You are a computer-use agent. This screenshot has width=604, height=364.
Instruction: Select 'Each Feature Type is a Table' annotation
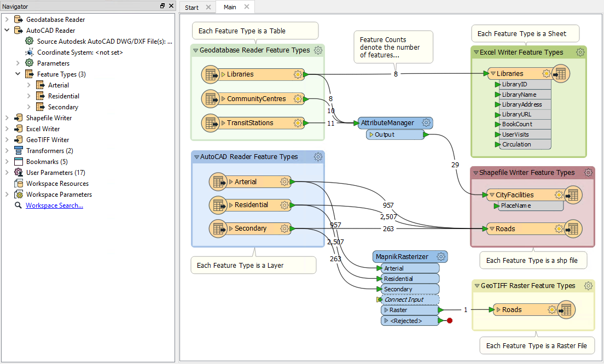click(x=255, y=31)
